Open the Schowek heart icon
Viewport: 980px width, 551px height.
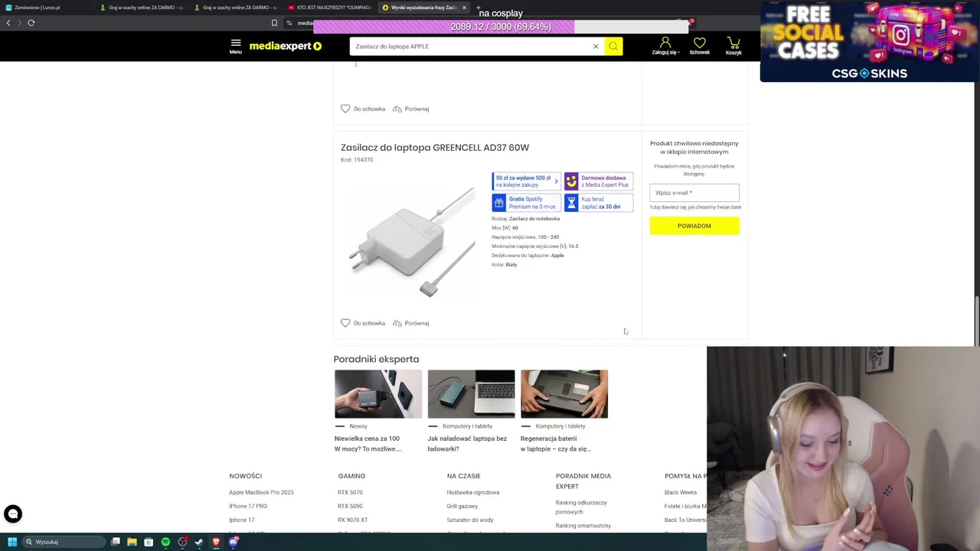700,47
